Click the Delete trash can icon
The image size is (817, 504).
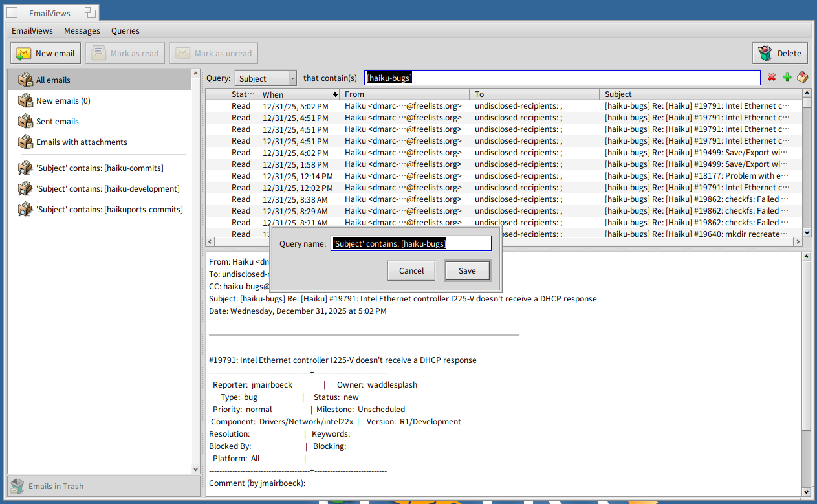(765, 53)
